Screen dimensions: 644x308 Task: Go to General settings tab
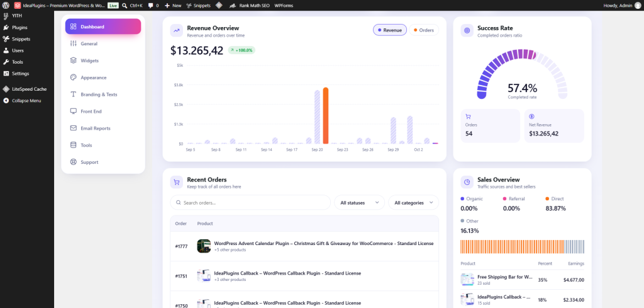(x=103, y=43)
